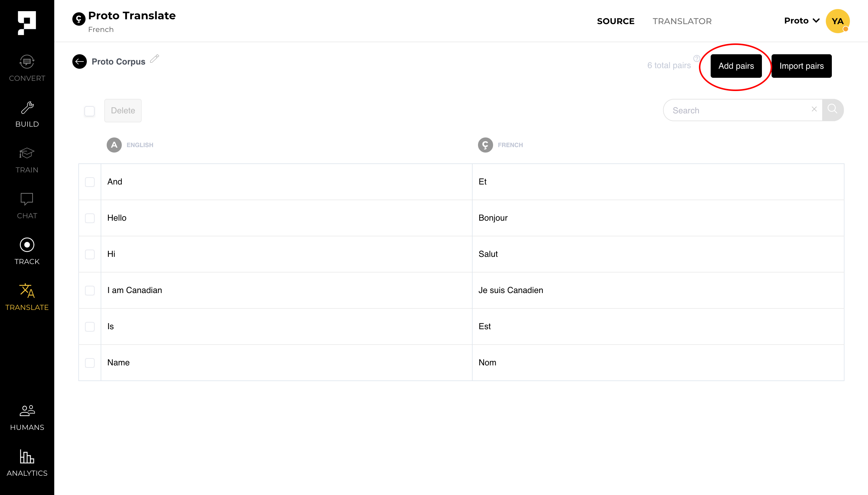Open Humans section in sidebar
The image size is (868, 495).
pyautogui.click(x=27, y=417)
